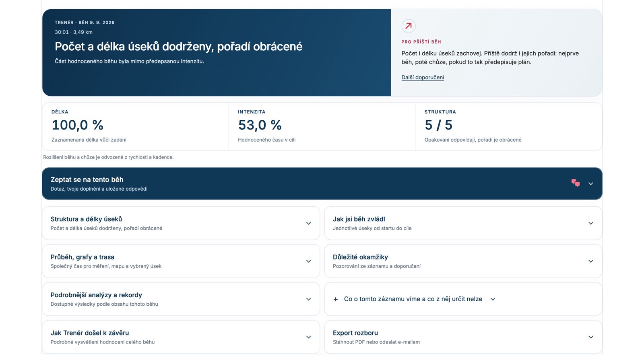This screenshot has width=644, height=362.
Task: Open Důležité okamžiky section title
Action: pyautogui.click(x=360, y=257)
